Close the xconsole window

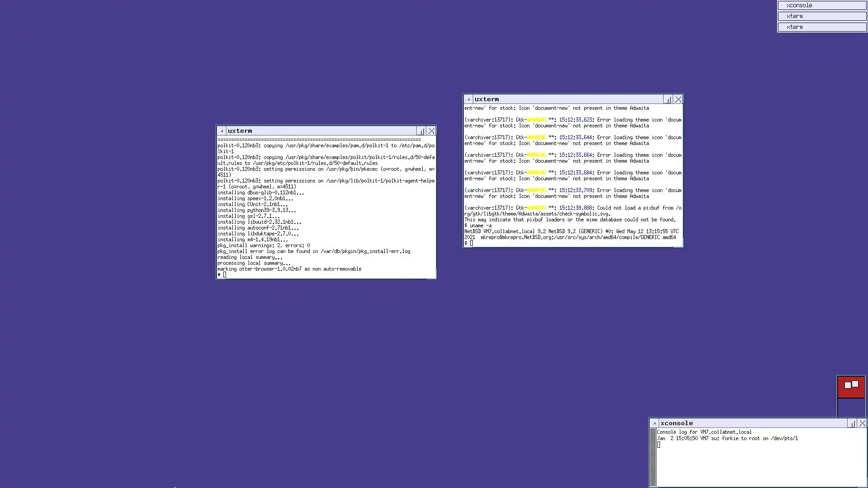click(862, 423)
